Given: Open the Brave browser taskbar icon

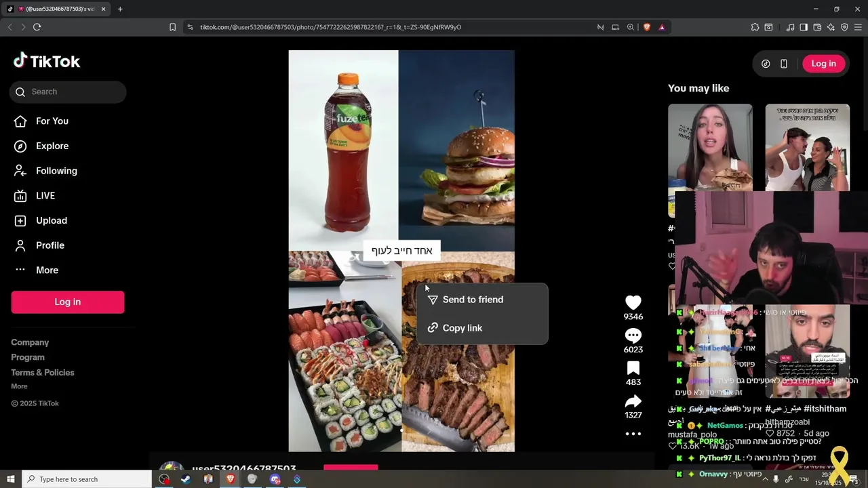Looking at the screenshot, I should click(231, 479).
